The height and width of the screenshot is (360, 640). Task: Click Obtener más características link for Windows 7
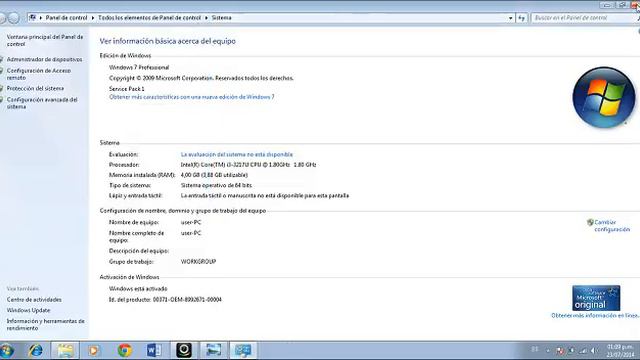point(191,97)
